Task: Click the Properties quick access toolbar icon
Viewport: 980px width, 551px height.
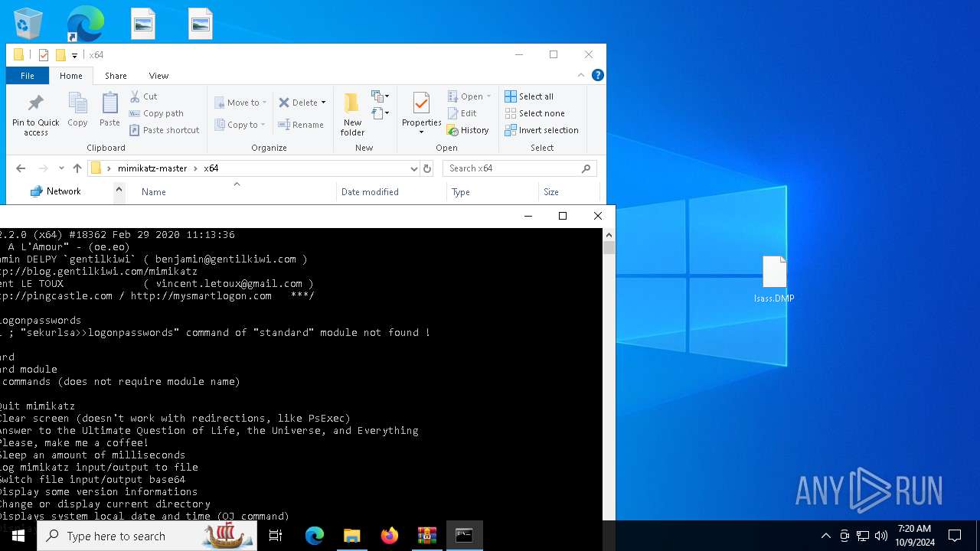Action: point(44,55)
